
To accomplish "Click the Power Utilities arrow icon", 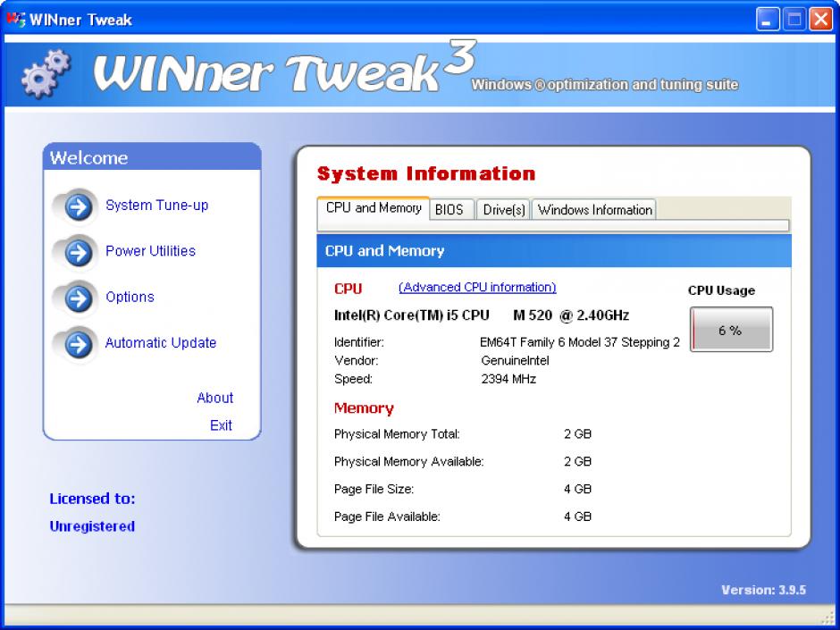I will 79,253.
